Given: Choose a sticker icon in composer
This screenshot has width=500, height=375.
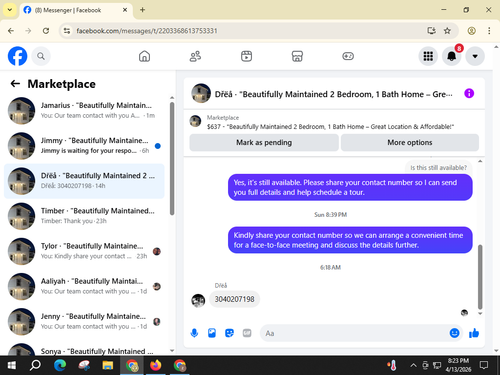Looking at the screenshot, I should [229, 333].
